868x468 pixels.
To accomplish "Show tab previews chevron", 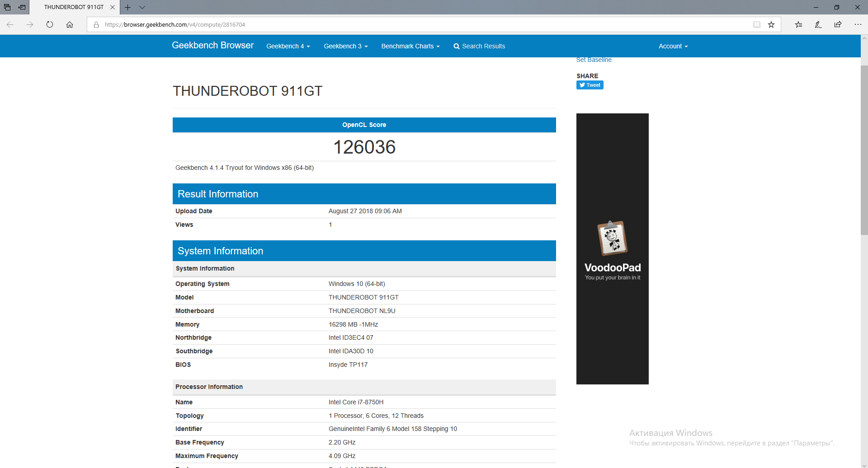I will [x=142, y=7].
